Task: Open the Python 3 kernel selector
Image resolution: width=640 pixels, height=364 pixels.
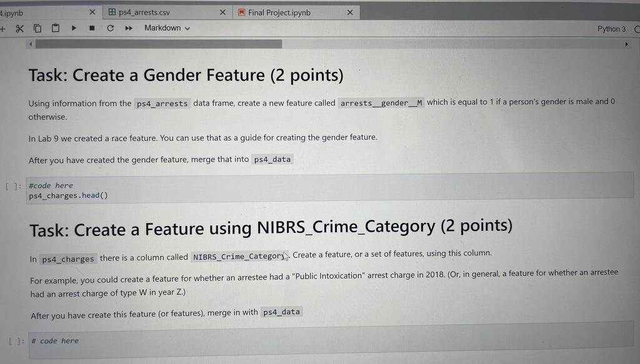Action: tap(611, 28)
